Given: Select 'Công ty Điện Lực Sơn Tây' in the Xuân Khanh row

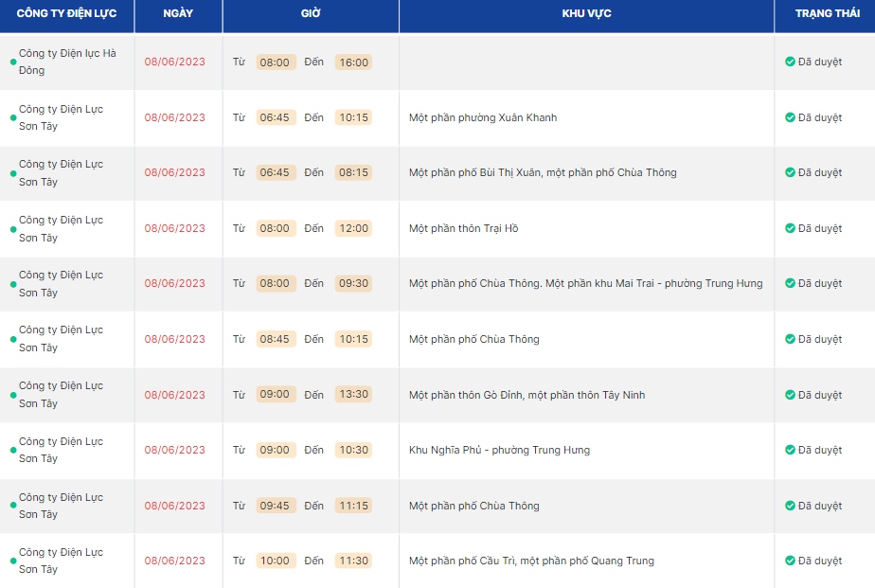Looking at the screenshot, I should [x=61, y=117].
